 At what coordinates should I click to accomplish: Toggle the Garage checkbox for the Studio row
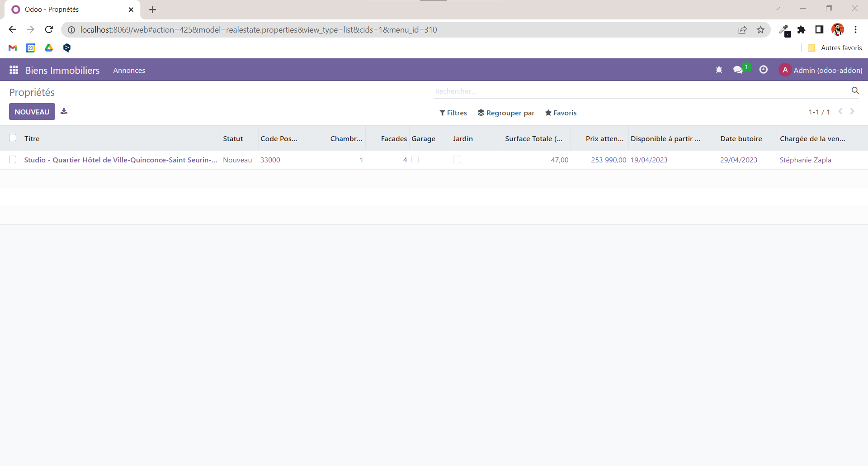[415, 160]
